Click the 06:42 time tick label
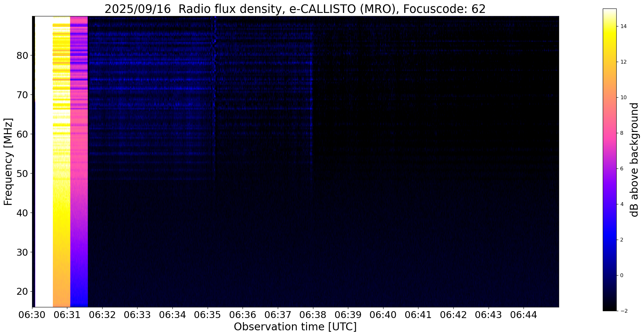The width and height of the screenshot is (644, 336). (x=453, y=315)
